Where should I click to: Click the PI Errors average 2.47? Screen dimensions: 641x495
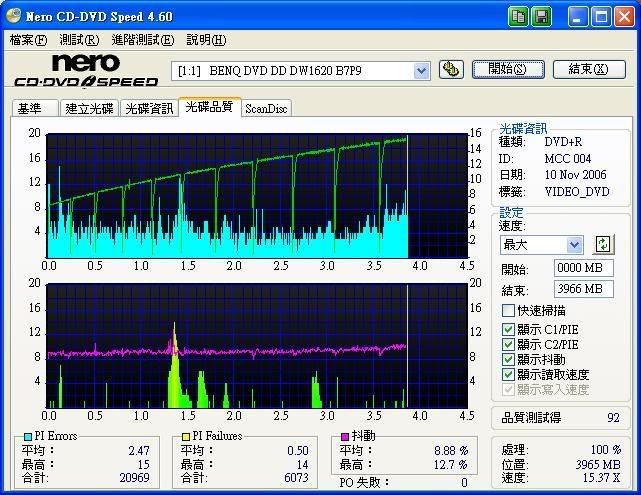coord(139,450)
